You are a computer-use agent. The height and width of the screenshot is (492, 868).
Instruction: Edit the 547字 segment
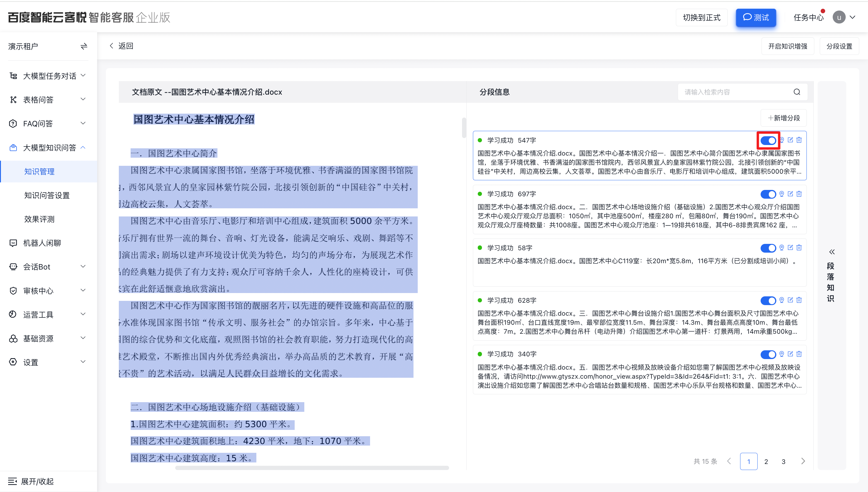(790, 140)
